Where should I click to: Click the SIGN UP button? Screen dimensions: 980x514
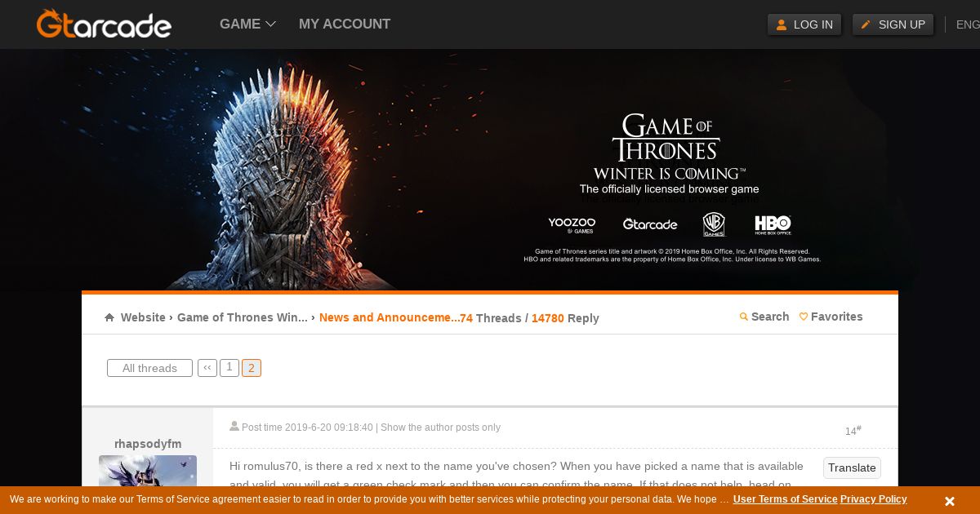(893, 24)
